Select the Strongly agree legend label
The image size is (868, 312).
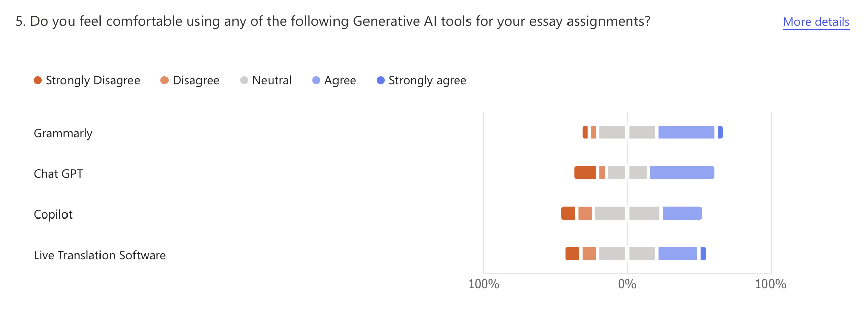(427, 80)
